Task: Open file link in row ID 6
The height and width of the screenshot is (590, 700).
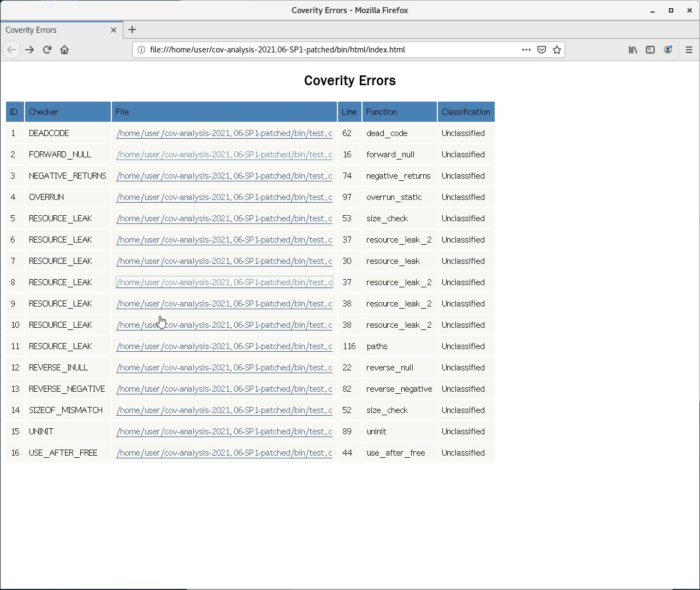Action: tap(224, 240)
